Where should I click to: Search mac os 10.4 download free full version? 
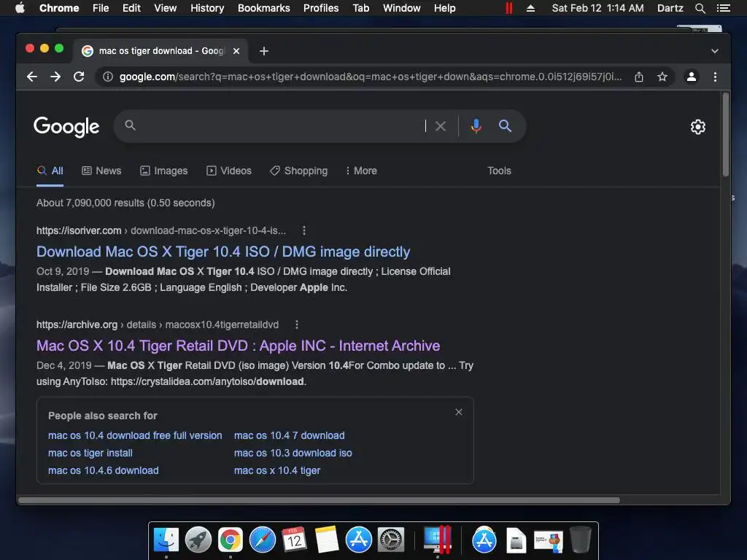pyautogui.click(x=135, y=435)
